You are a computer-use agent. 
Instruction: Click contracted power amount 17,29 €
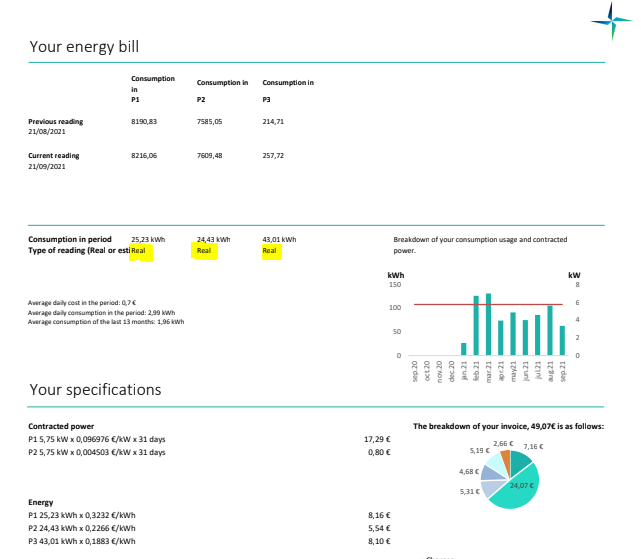coord(377,439)
